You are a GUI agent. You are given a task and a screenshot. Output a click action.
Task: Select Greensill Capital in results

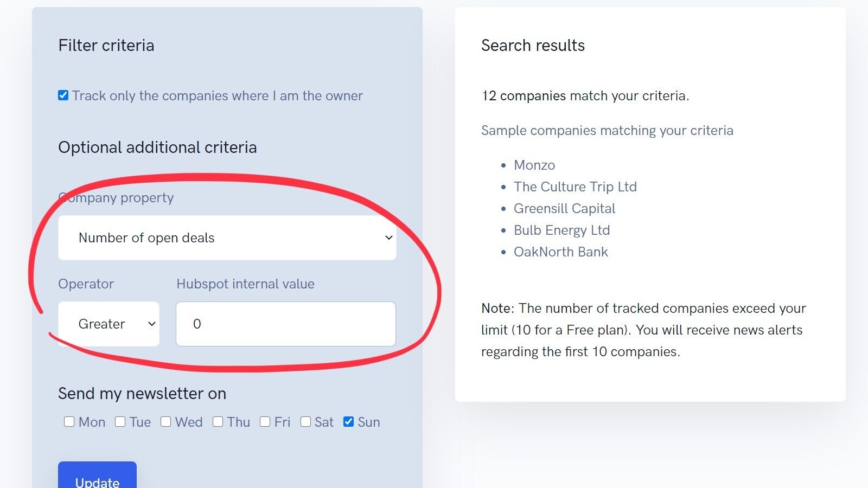pyautogui.click(x=564, y=208)
